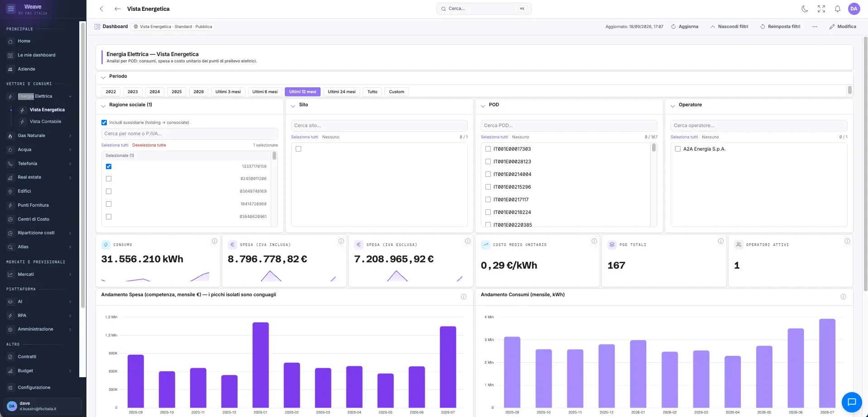This screenshot has width=868, height=417.
Task: Open Punti Fornitura sidebar item
Action: coord(33,205)
